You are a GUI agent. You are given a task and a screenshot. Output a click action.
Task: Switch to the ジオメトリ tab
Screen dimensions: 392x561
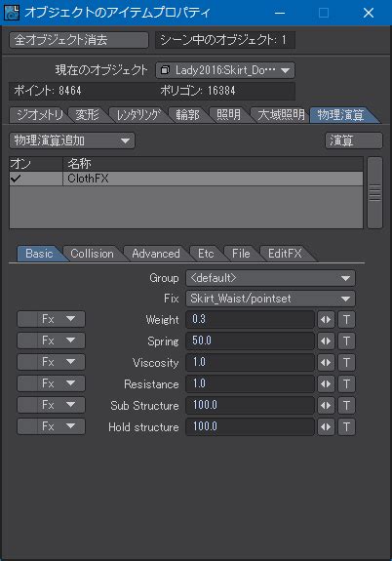click(39, 115)
